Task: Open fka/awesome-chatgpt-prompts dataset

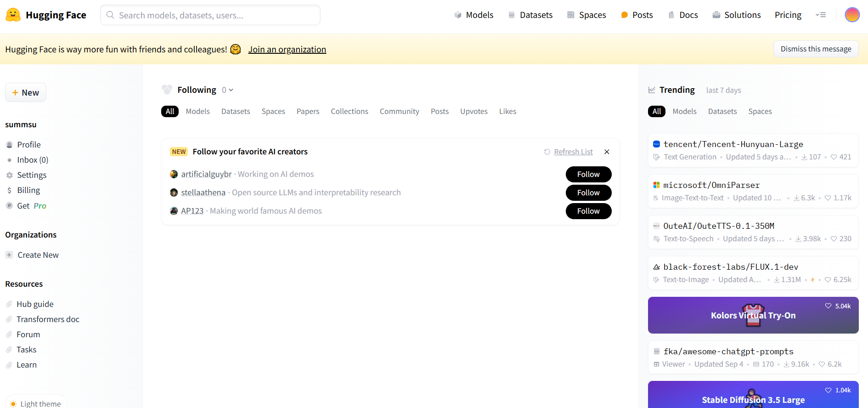Action: coord(753,357)
